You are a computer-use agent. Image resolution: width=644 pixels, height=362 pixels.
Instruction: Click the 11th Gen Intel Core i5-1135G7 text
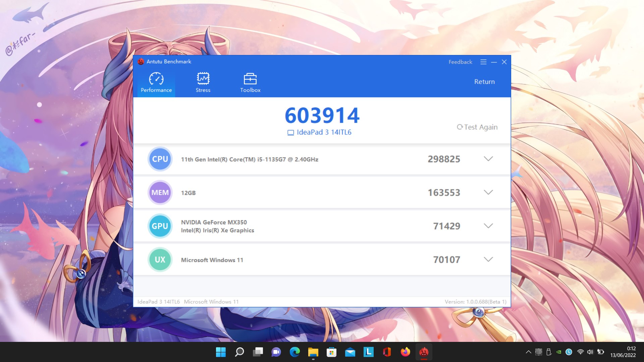click(x=250, y=159)
